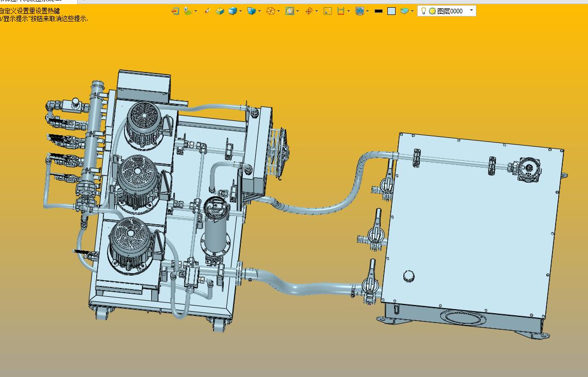Click the blue box with window view icon
588x377 pixels.
click(252, 11)
